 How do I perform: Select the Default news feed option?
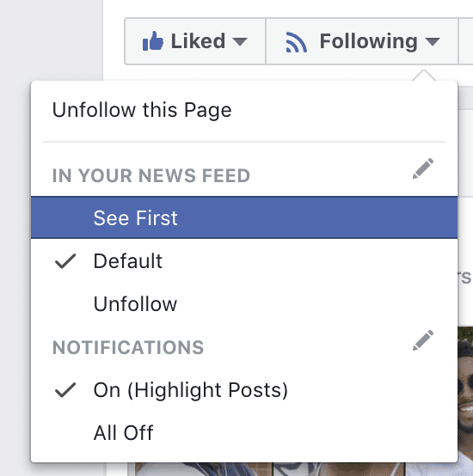click(244, 261)
